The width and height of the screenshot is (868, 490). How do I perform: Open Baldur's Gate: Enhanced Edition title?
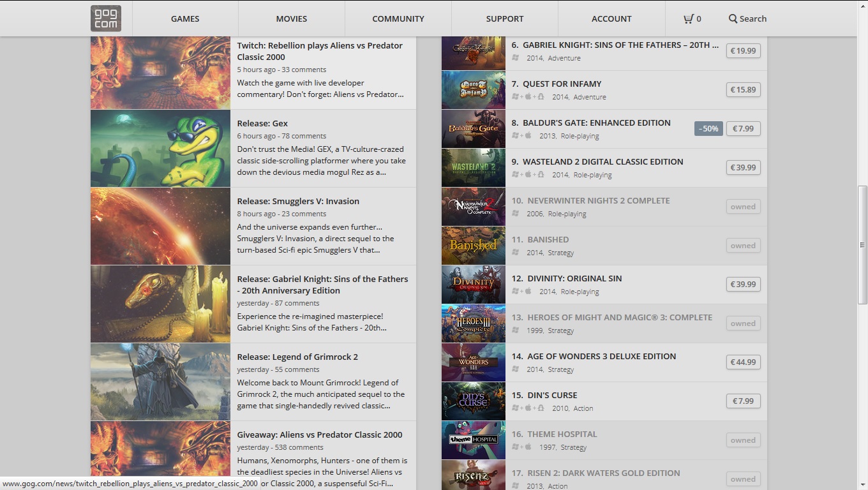596,122
